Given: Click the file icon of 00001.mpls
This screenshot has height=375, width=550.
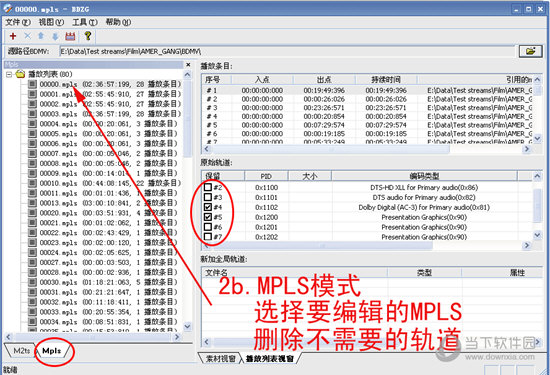Looking at the screenshot, I should coord(32,94).
